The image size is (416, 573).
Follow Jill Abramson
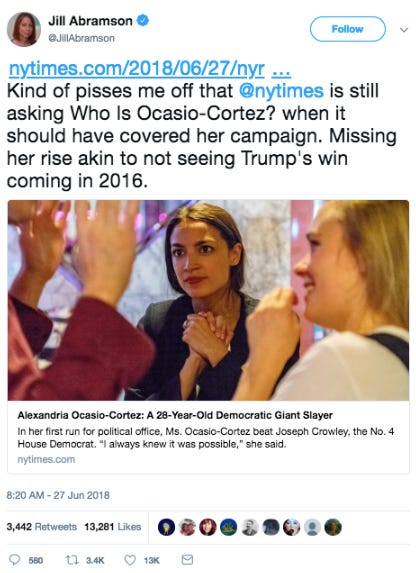tap(347, 29)
